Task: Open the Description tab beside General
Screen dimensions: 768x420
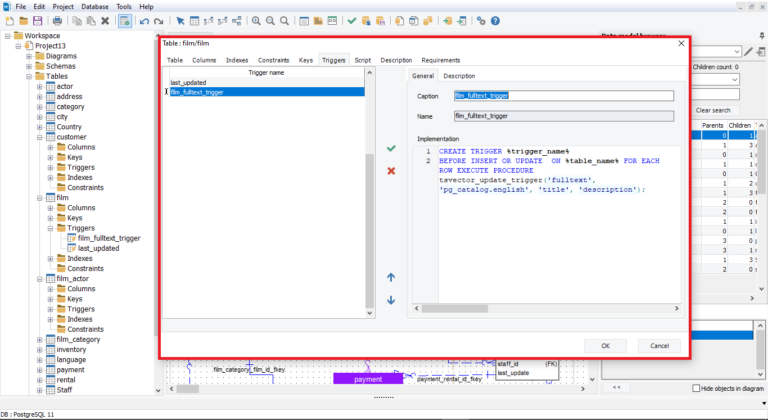Action: point(459,76)
